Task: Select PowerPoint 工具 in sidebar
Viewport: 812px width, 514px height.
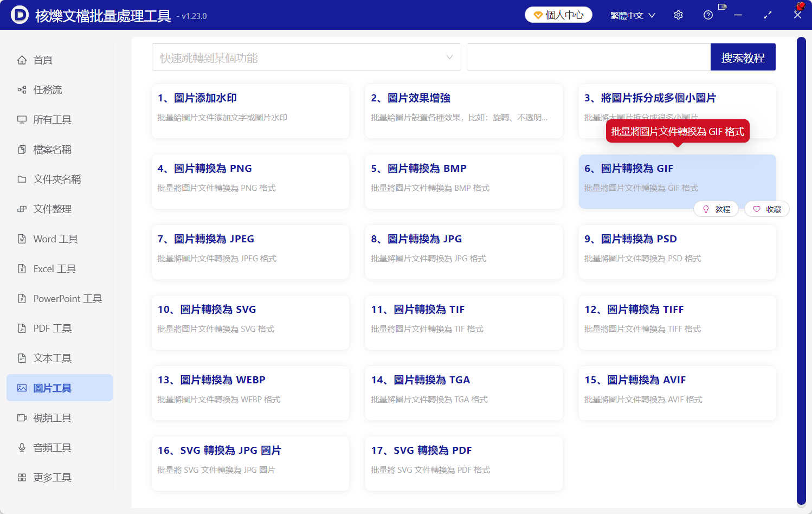Action: click(60, 298)
